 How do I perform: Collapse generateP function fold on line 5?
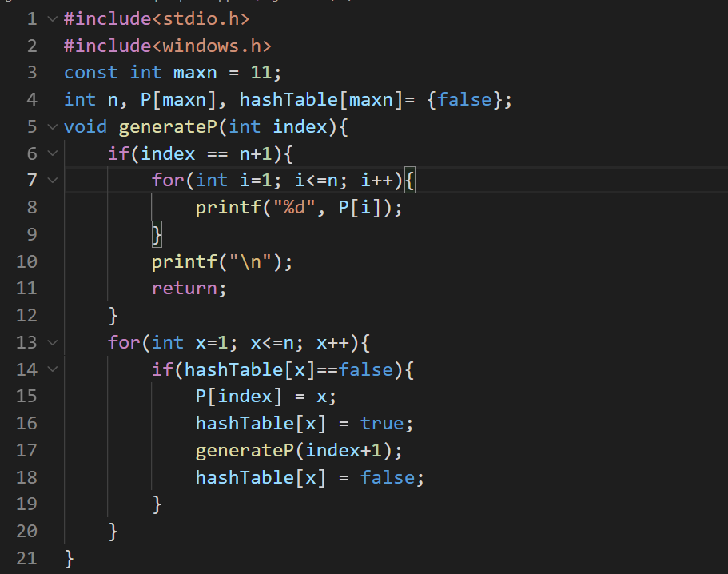[53, 127]
